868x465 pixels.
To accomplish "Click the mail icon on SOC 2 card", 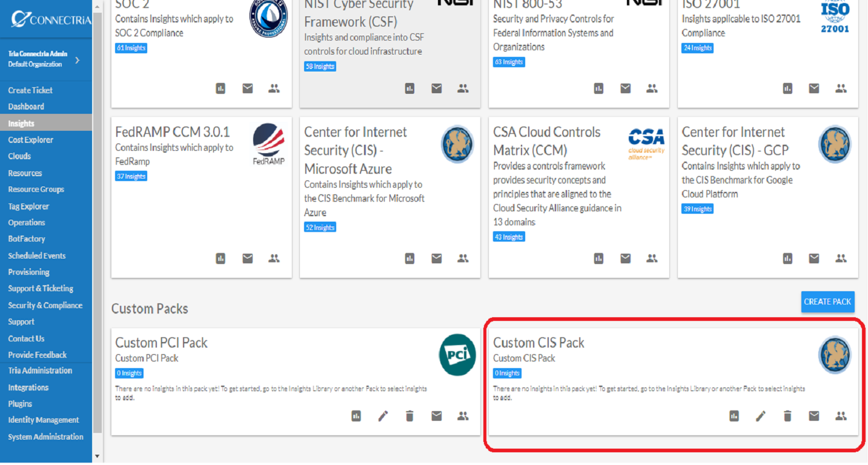I will point(248,88).
